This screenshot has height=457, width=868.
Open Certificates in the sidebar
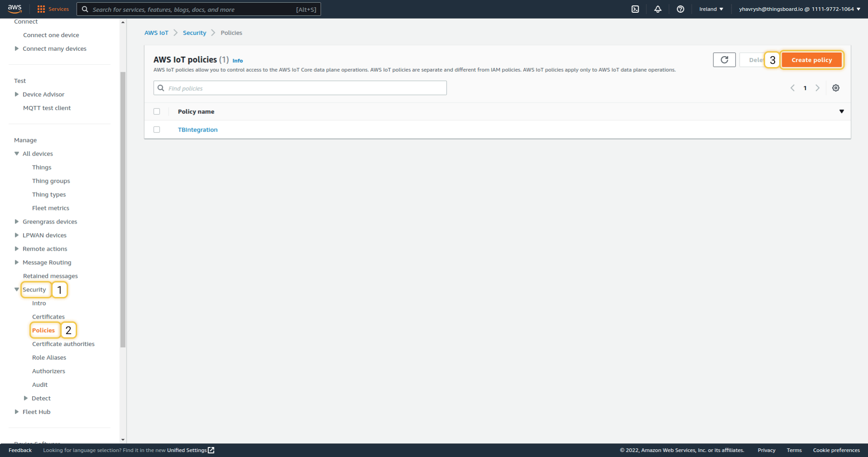[48, 317]
